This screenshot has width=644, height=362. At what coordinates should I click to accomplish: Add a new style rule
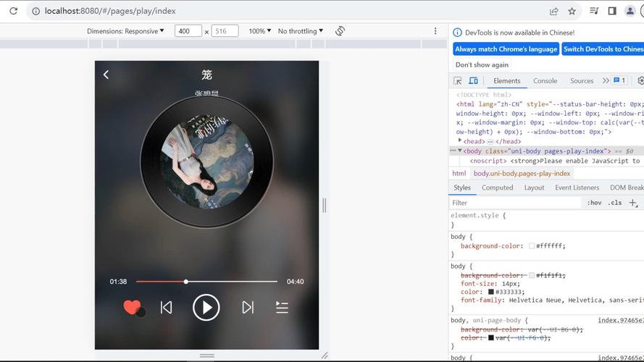(x=633, y=203)
